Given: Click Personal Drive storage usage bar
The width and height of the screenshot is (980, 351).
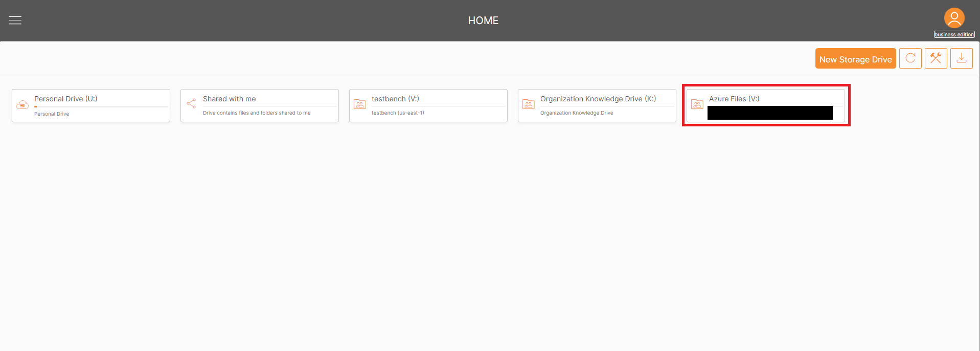Looking at the screenshot, I should [x=101, y=106].
